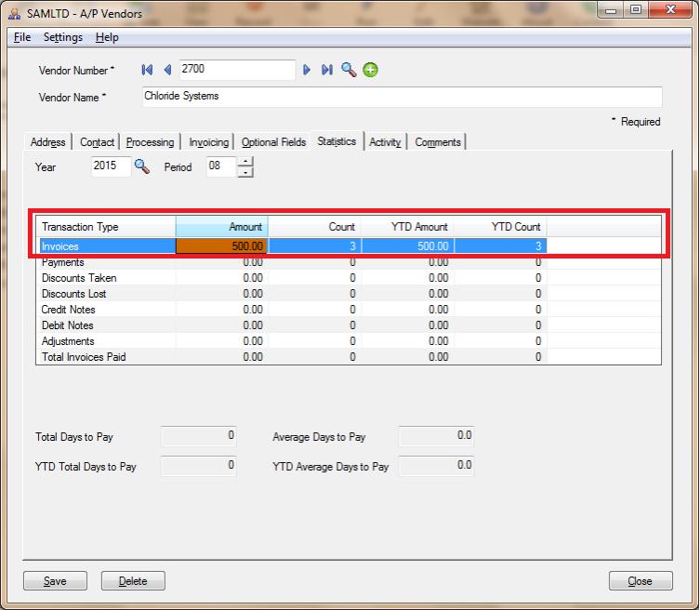This screenshot has width=700, height=610.
Task: Switch to the Activity tab
Action: click(x=385, y=142)
